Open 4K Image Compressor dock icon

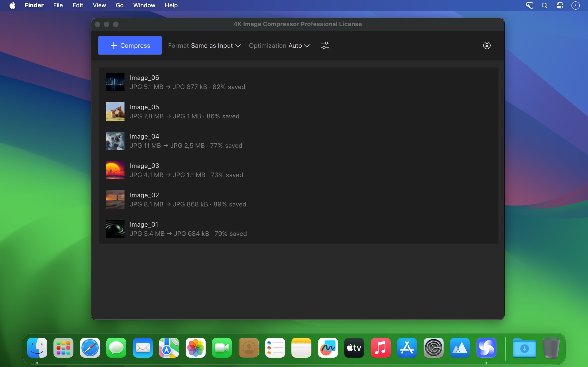point(486,348)
